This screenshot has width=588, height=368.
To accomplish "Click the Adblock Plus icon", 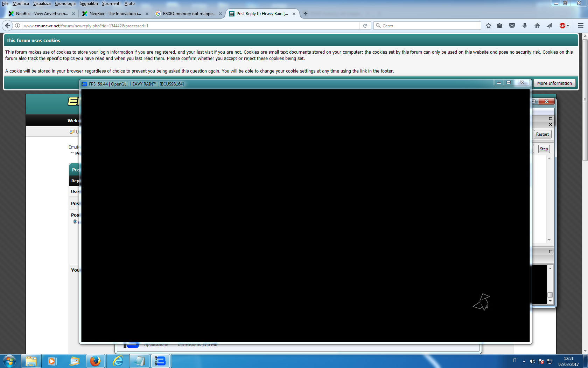I will (562, 26).
